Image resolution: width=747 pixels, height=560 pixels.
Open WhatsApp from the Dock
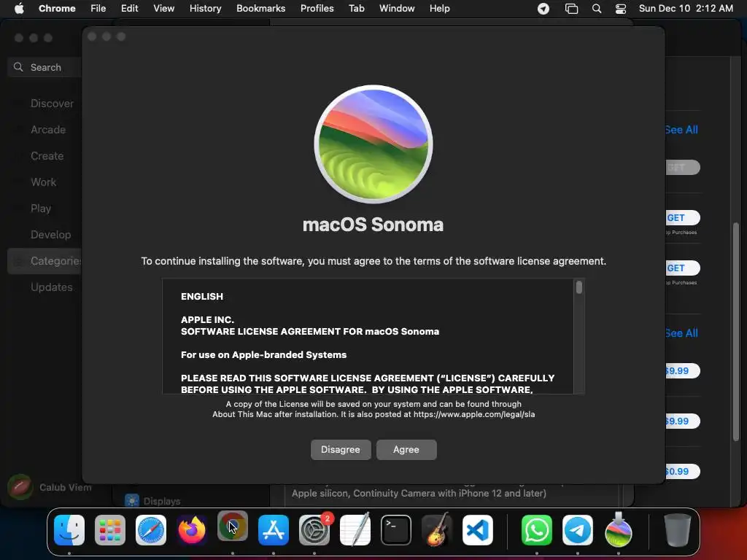(x=537, y=530)
